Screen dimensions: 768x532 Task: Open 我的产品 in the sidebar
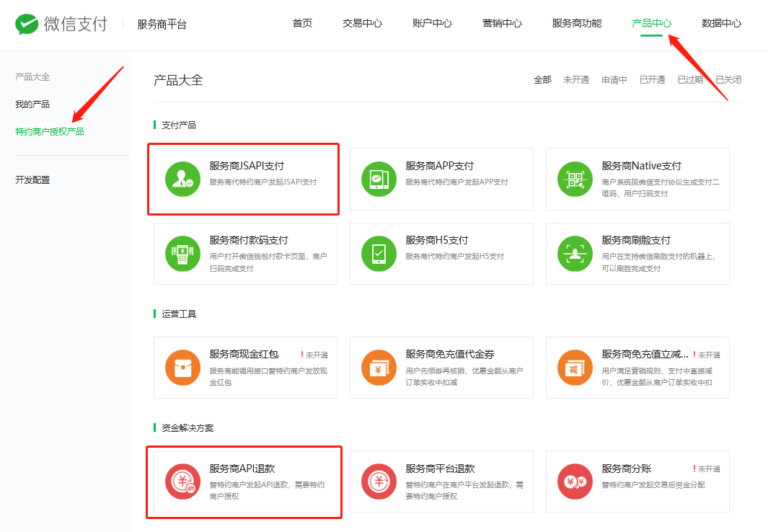tap(32, 105)
